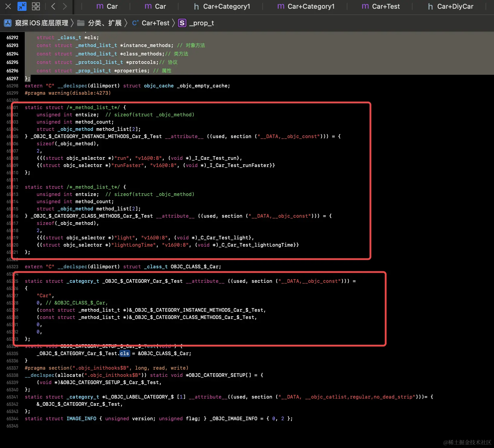Click the highlighted cls token on line 65335
This screenshot has height=448, width=494.
click(x=125, y=354)
